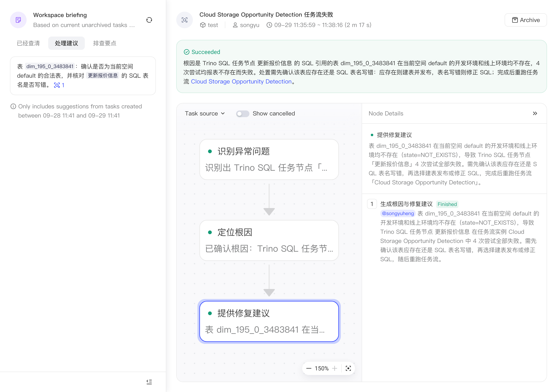This screenshot has width=557, height=392.
Task: Click the test workspace label
Action: coord(213,25)
